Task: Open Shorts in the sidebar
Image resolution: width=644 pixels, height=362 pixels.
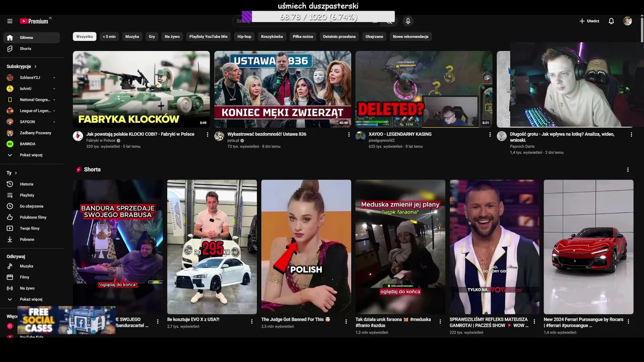Action: point(32,49)
